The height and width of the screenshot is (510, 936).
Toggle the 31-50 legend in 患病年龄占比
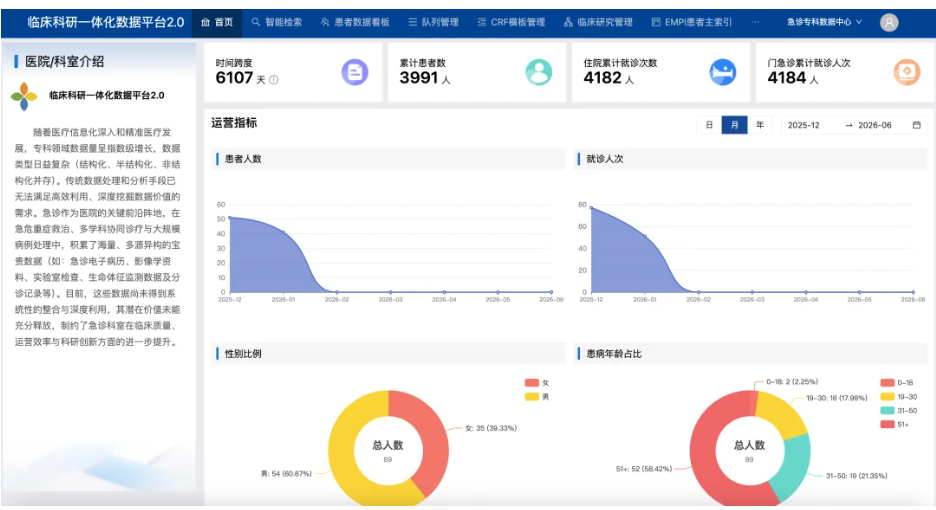click(x=898, y=410)
